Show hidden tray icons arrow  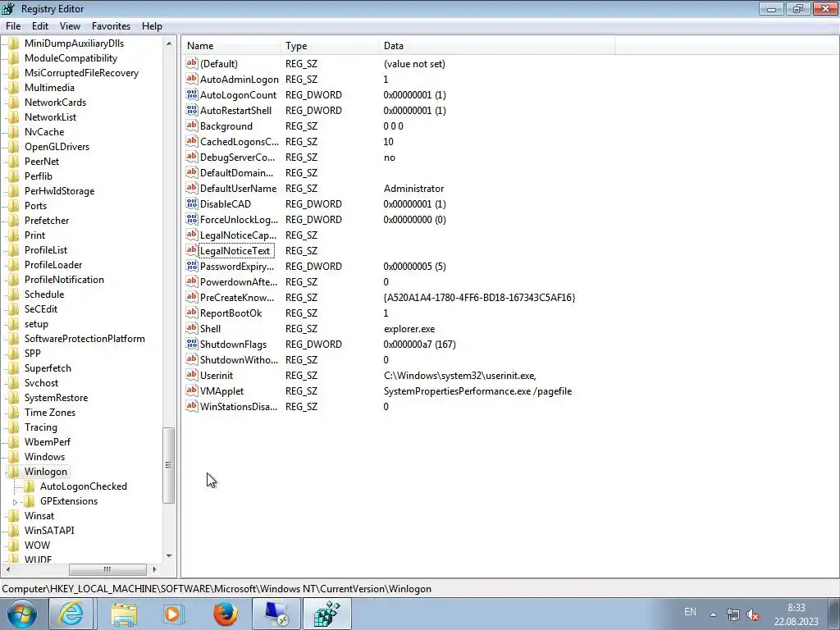(x=713, y=614)
